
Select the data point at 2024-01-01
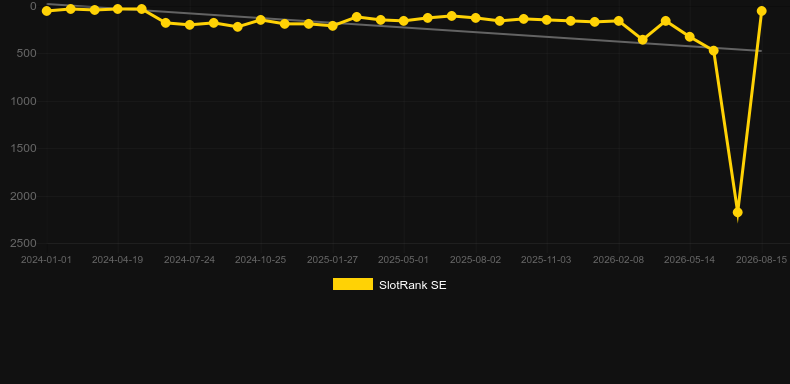coord(46,11)
